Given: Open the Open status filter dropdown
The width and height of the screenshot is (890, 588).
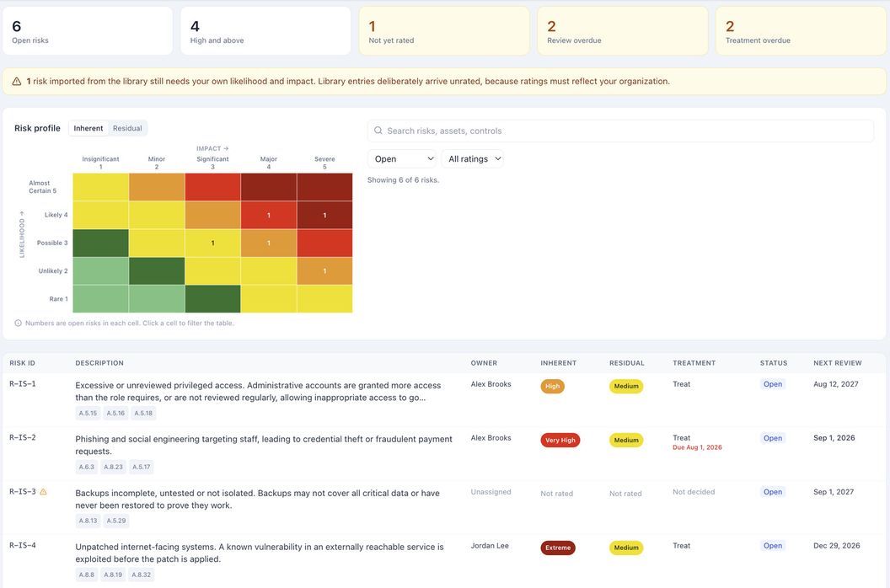Looking at the screenshot, I should [402, 159].
